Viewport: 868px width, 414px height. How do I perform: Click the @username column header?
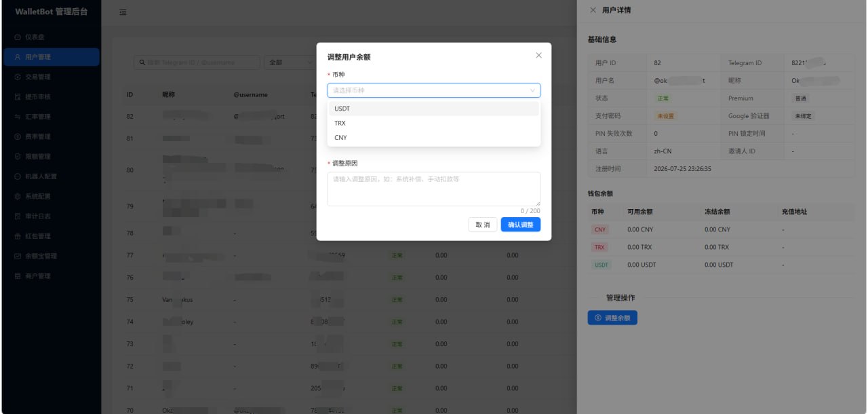251,94
